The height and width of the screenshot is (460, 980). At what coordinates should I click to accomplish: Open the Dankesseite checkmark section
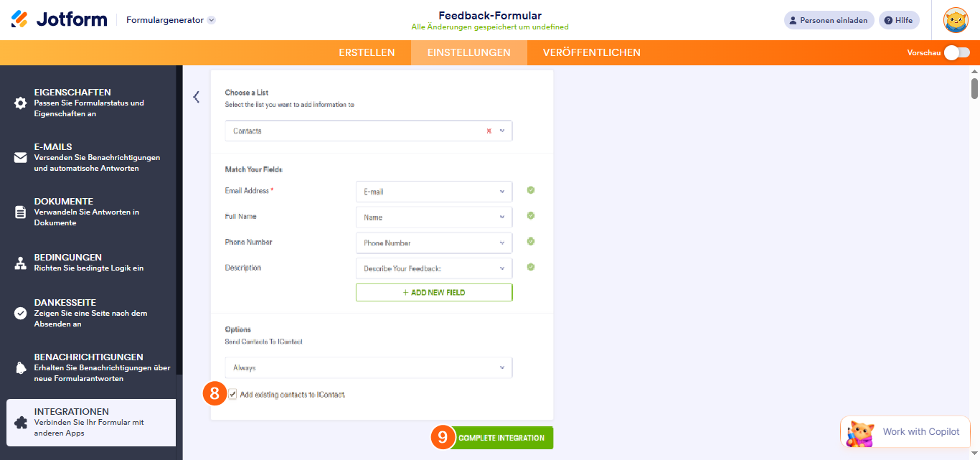[21, 314]
